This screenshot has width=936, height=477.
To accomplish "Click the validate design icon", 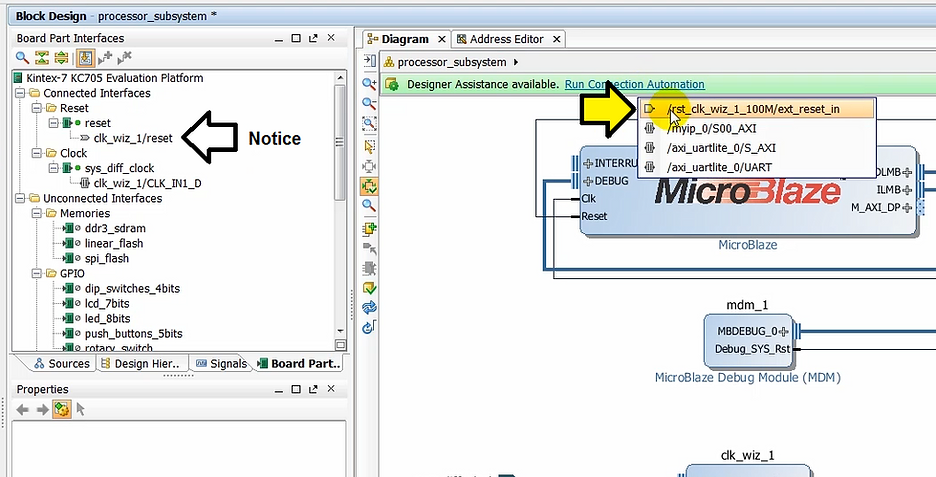I will (370, 288).
